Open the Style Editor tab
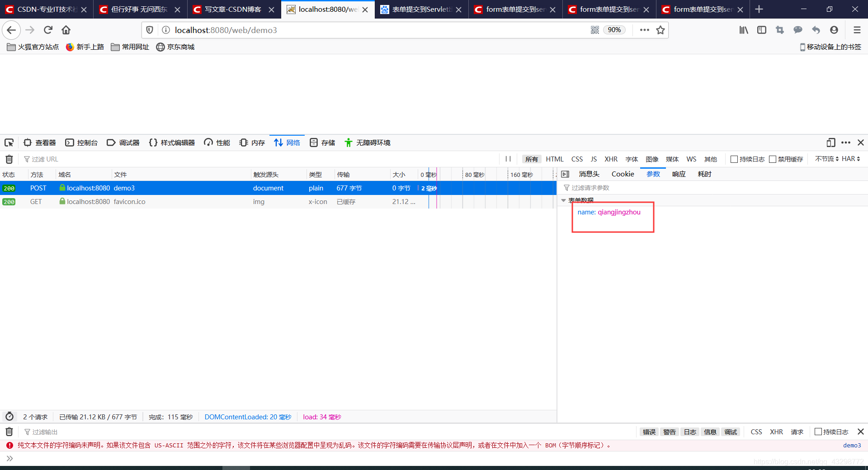The width and height of the screenshot is (868, 470). pyautogui.click(x=172, y=142)
